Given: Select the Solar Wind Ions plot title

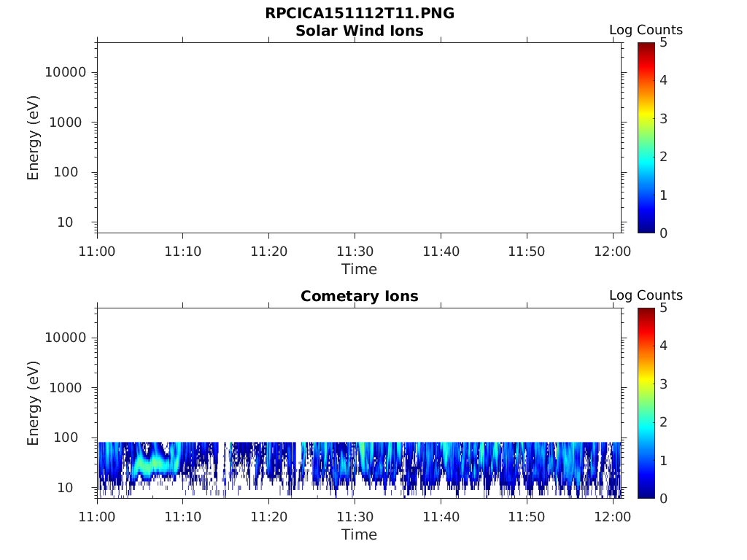Looking at the screenshot, I should coord(360,31).
